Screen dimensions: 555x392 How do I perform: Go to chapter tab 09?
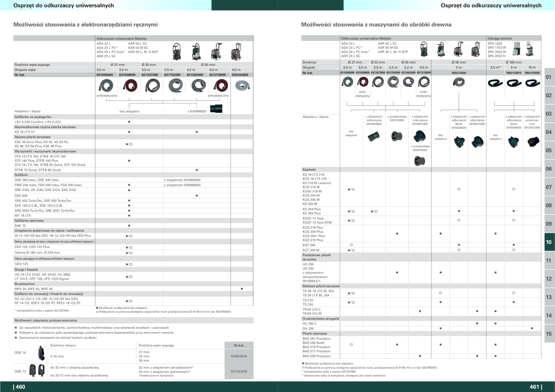549,224
